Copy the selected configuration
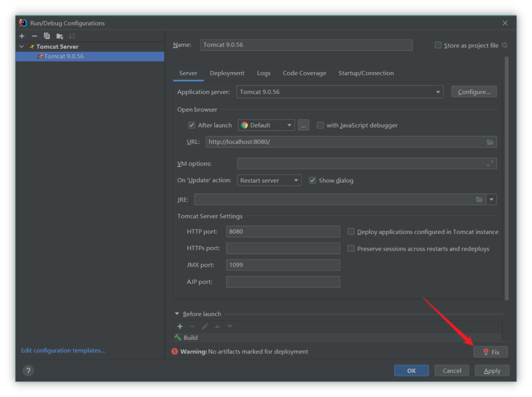The width and height of the screenshot is (532, 397). (x=47, y=36)
